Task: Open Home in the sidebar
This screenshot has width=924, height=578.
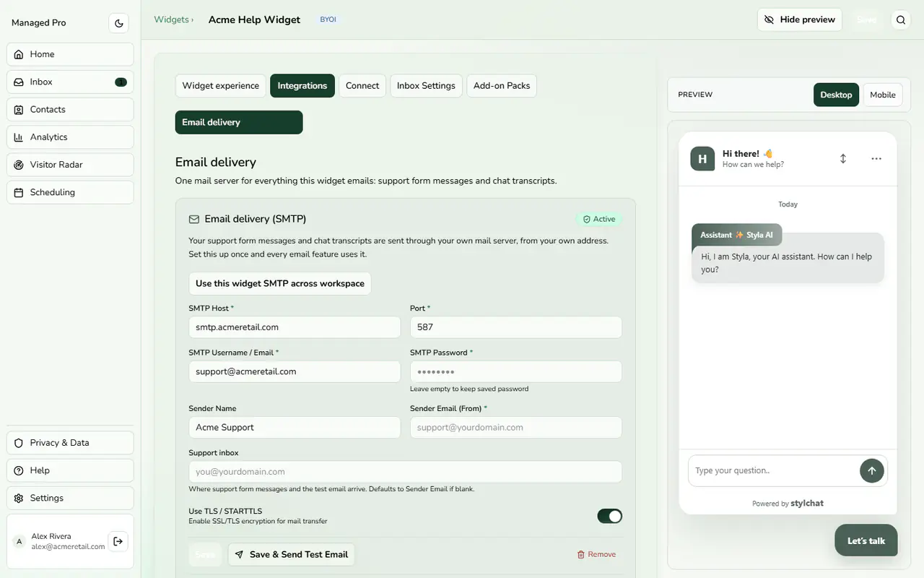Action: (70, 54)
